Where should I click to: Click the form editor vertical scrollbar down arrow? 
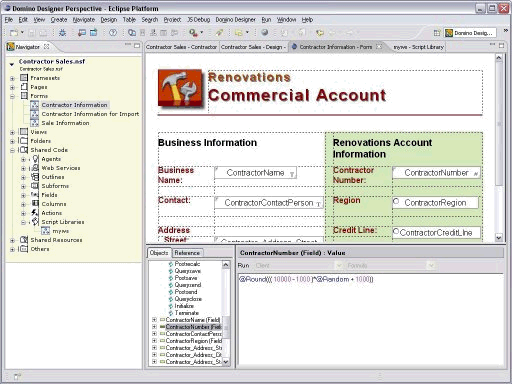(x=499, y=238)
